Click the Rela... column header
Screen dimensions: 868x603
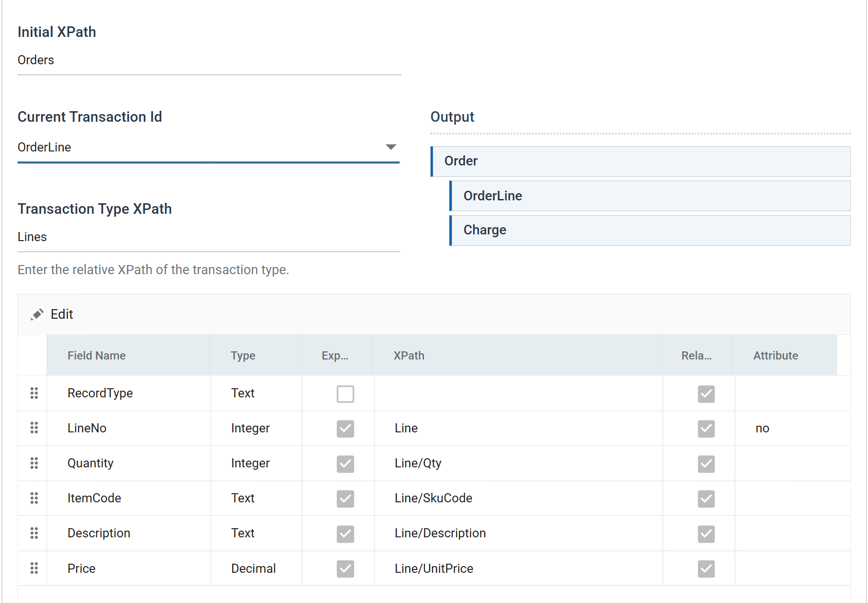tap(697, 355)
